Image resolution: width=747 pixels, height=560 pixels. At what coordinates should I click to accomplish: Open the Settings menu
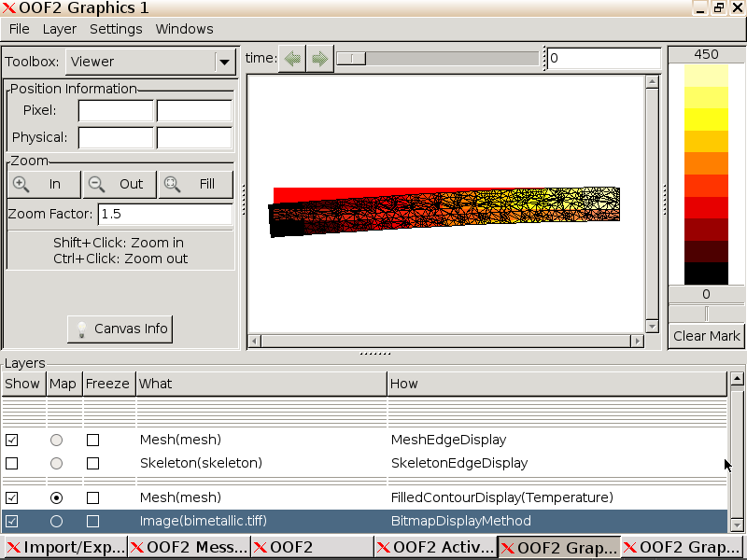point(116,29)
